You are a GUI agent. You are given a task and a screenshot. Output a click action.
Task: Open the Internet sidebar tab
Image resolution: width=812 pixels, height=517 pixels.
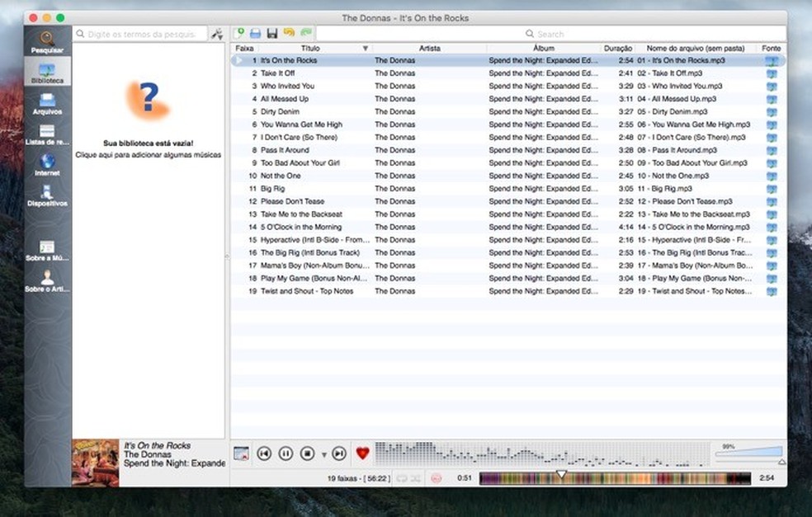(47, 165)
